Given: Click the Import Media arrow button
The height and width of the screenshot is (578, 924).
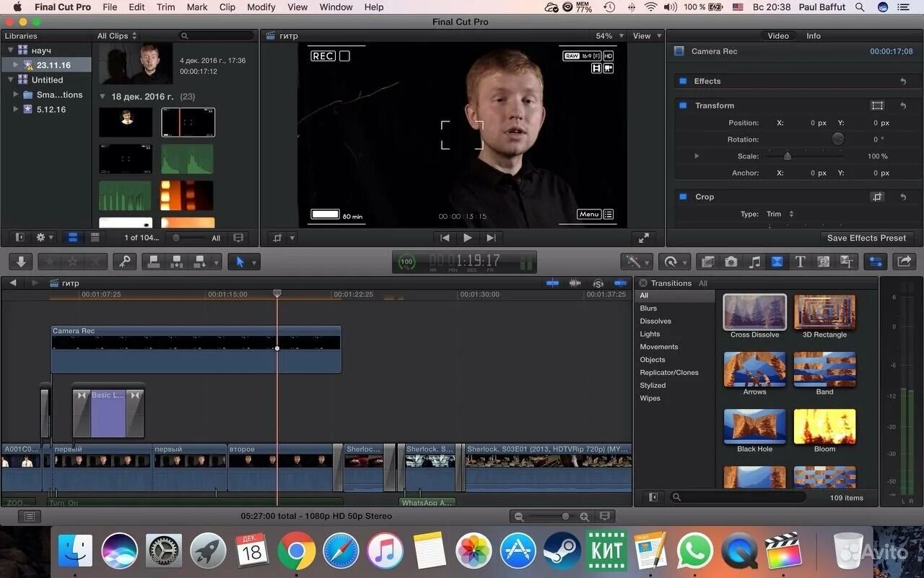Looking at the screenshot, I should tap(21, 262).
